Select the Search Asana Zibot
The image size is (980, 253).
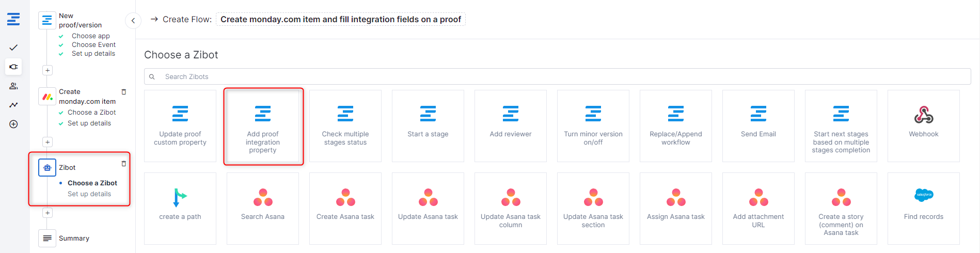click(262, 208)
